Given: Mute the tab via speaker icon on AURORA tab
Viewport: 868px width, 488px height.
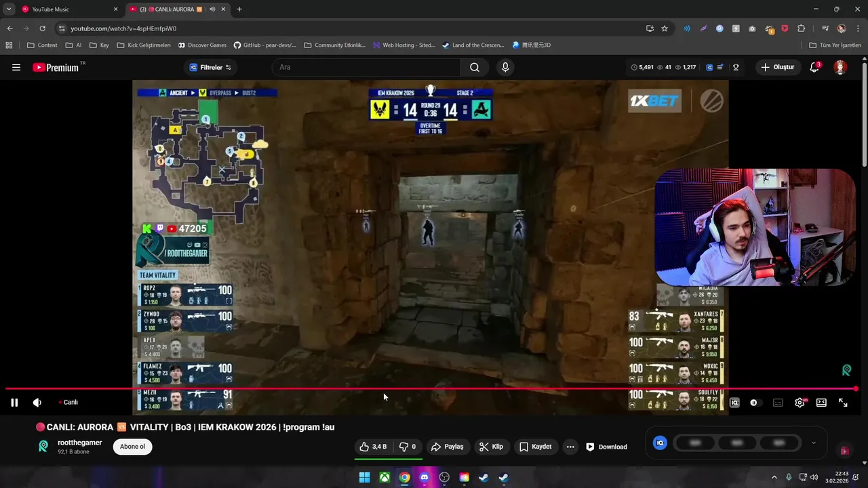Looking at the screenshot, I should click(212, 9).
